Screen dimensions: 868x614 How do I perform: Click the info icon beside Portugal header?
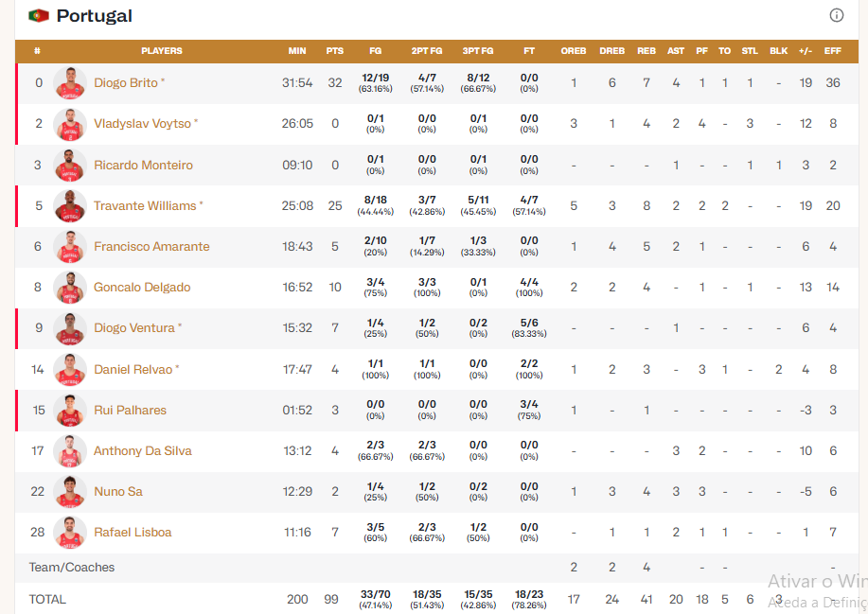837,15
